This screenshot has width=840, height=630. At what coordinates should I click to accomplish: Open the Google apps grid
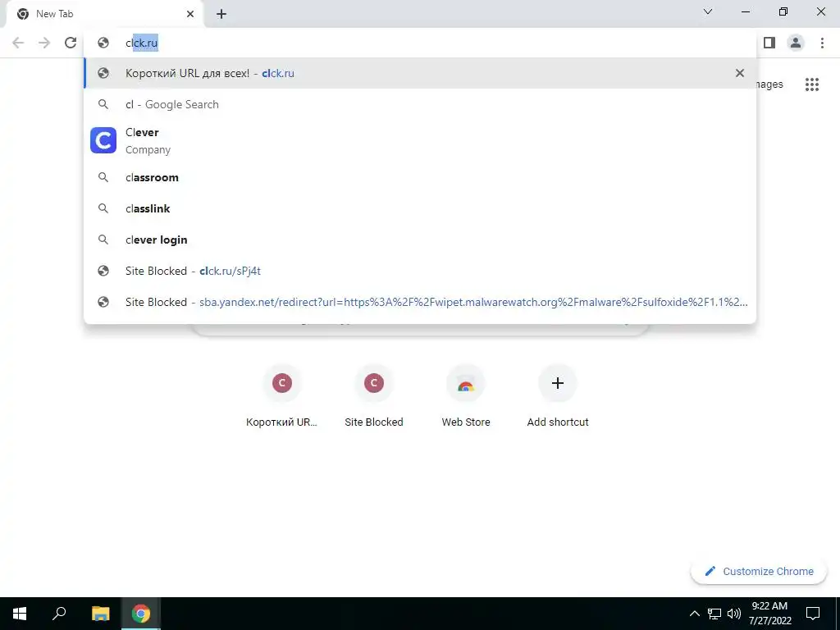(812, 84)
